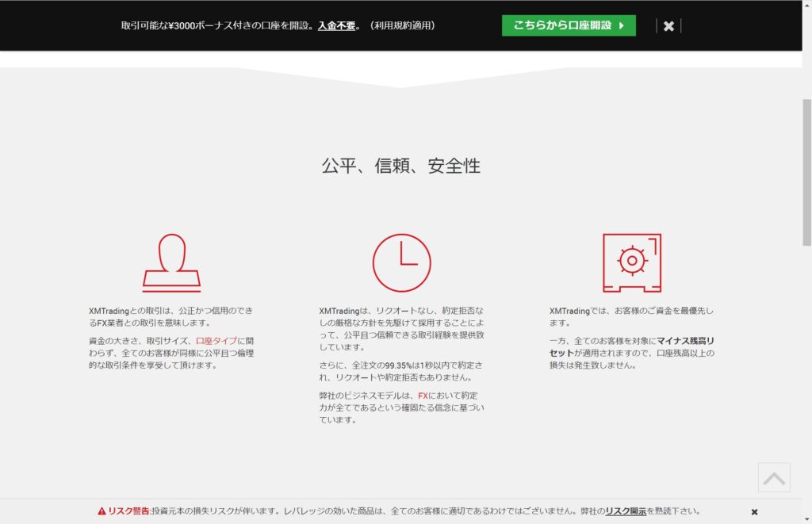Click the arrow on the green button

622,25
